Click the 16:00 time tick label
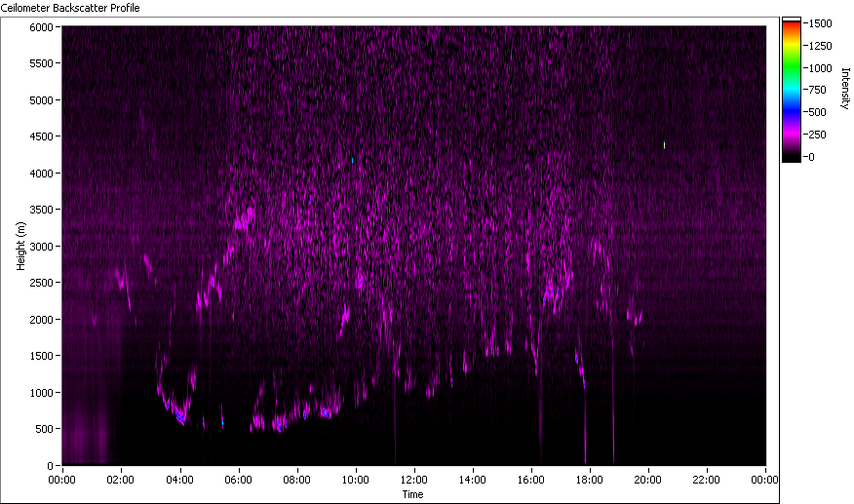 (x=531, y=480)
